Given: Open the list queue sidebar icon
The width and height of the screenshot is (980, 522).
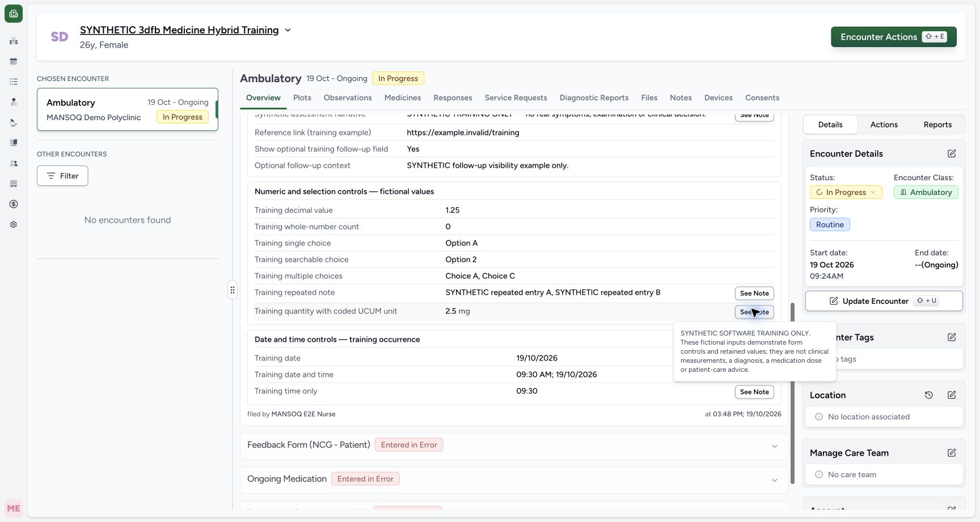Looking at the screenshot, I should pyautogui.click(x=14, y=82).
